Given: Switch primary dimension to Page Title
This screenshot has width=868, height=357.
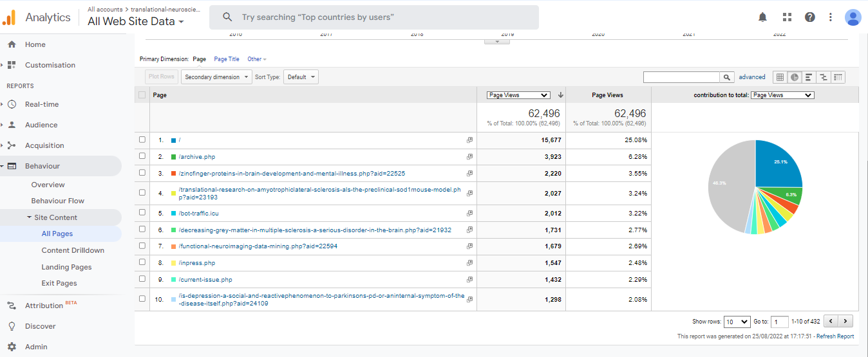Looking at the screenshot, I should coord(227,59).
